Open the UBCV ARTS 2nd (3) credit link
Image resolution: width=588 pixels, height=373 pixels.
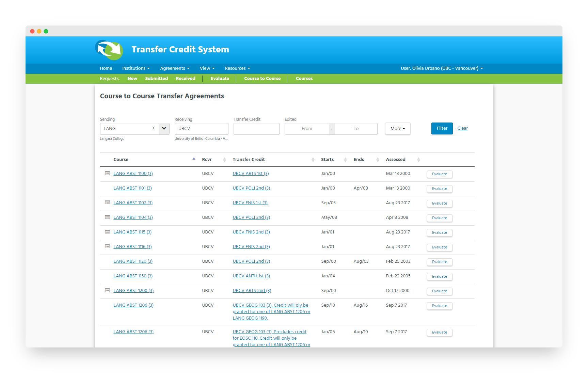tap(252, 291)
